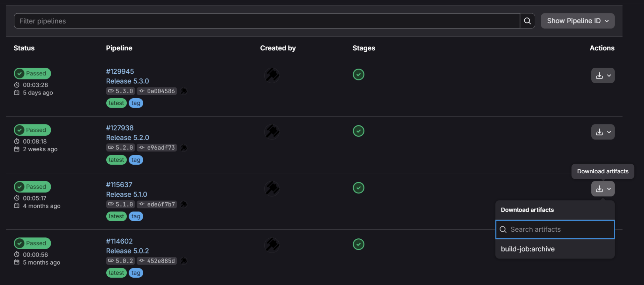Click the 00:08:18 duration text

coord(35,141)
